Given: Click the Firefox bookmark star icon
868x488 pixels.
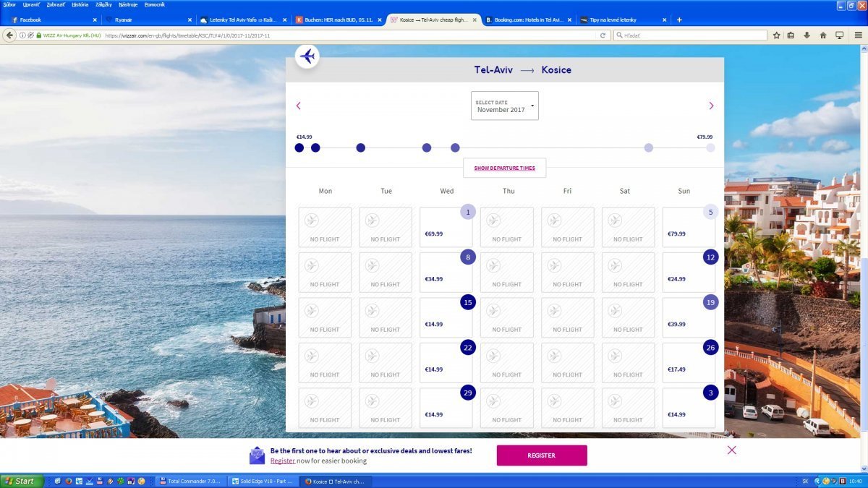Looking at the screenshot, I should [776, 35].
